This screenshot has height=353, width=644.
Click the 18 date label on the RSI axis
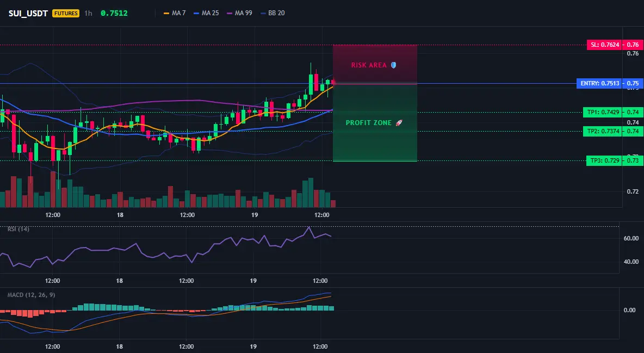coord(119,281)
